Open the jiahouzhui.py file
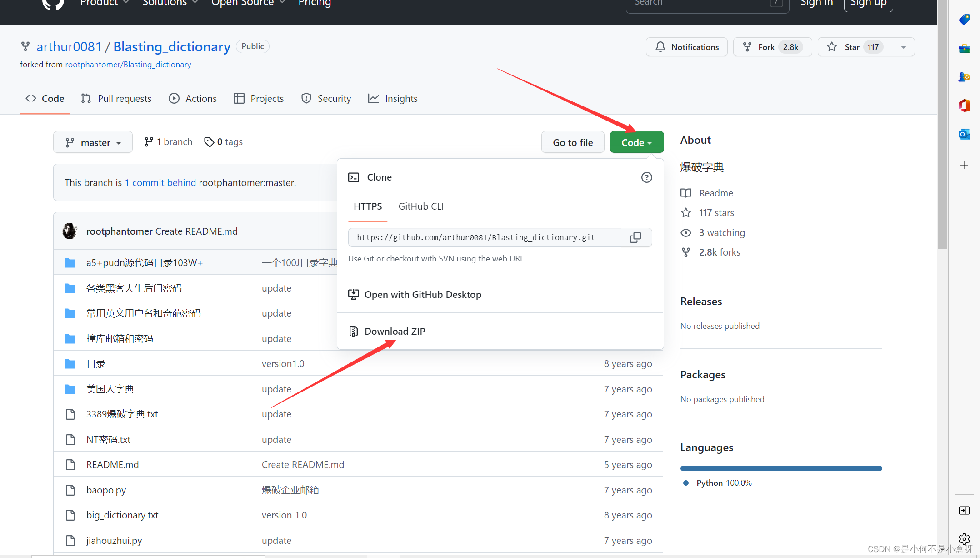This screenshot has height=558, width=980. coord(114,540)
